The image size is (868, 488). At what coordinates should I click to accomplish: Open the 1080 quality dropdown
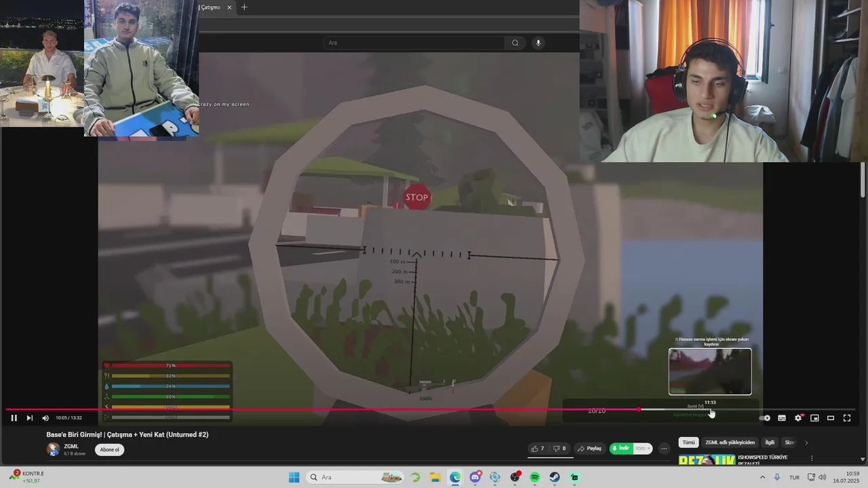(642, 448)
